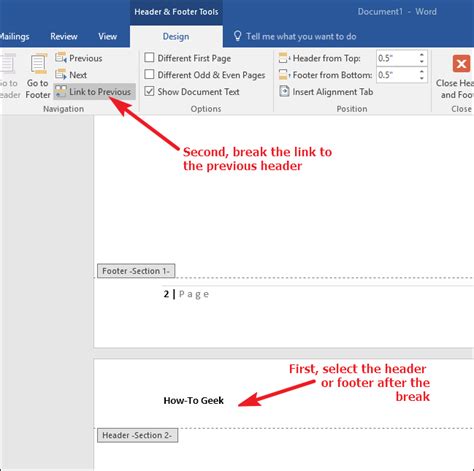Click Header & Footer Tools contextual tab
Image resolution: width=474 pixels, height=471 pixels.
click(x=176, y=12)
